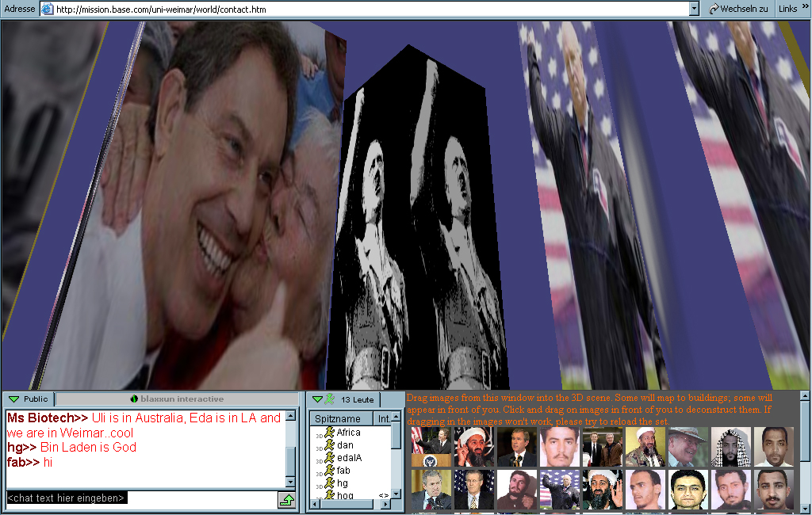Click the avatar icon beside user hg
The width and height of the screenshot is (812, 515).
pos(329,483)
